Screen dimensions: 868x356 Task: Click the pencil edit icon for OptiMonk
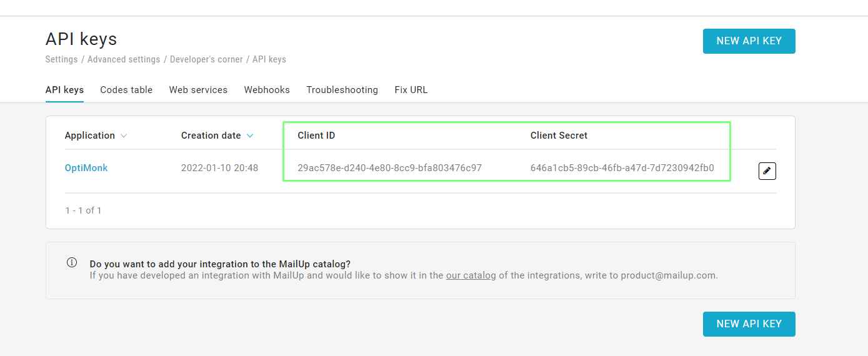coord(767,171)
